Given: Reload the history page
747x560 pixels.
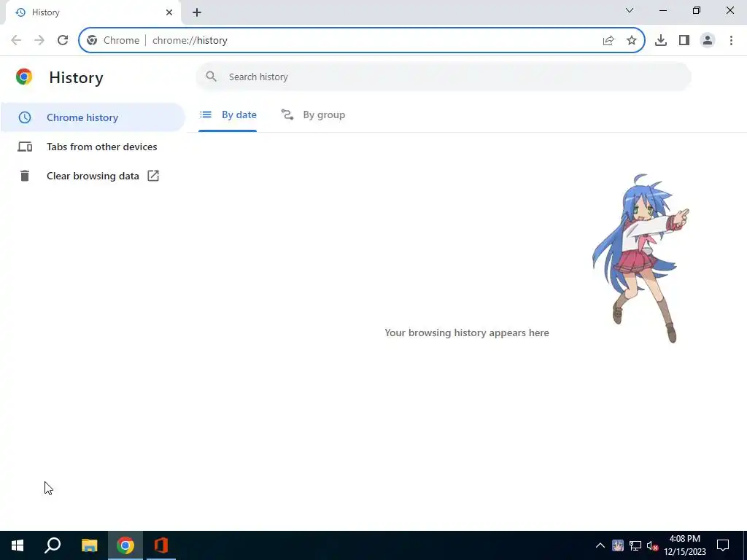Looking at the screenshot, I should click(63, 41).
